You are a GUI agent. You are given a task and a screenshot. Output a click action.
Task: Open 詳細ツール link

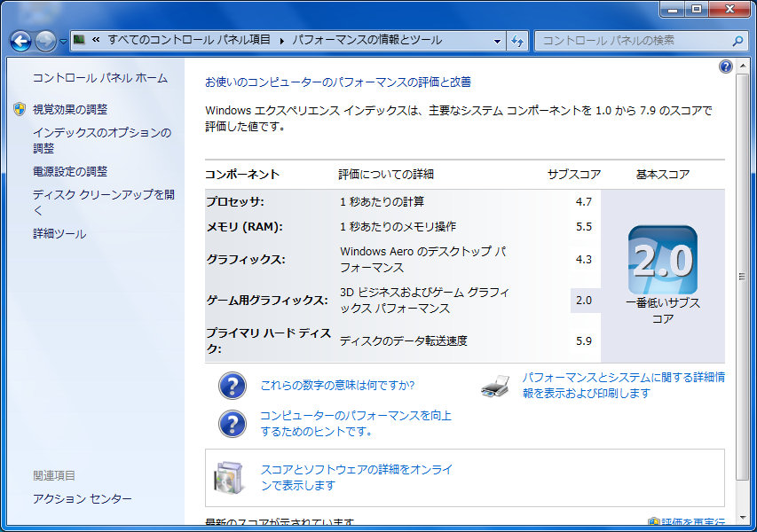59,234
